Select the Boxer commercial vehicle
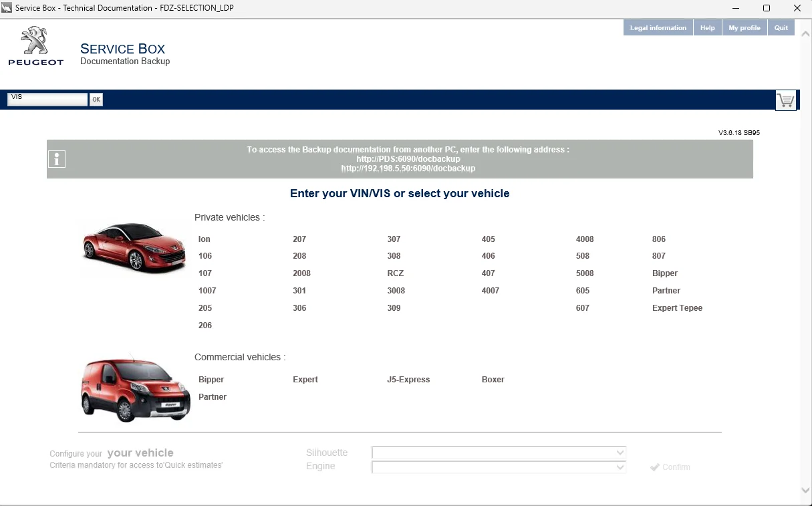812x506 pixels. point(493,380)
